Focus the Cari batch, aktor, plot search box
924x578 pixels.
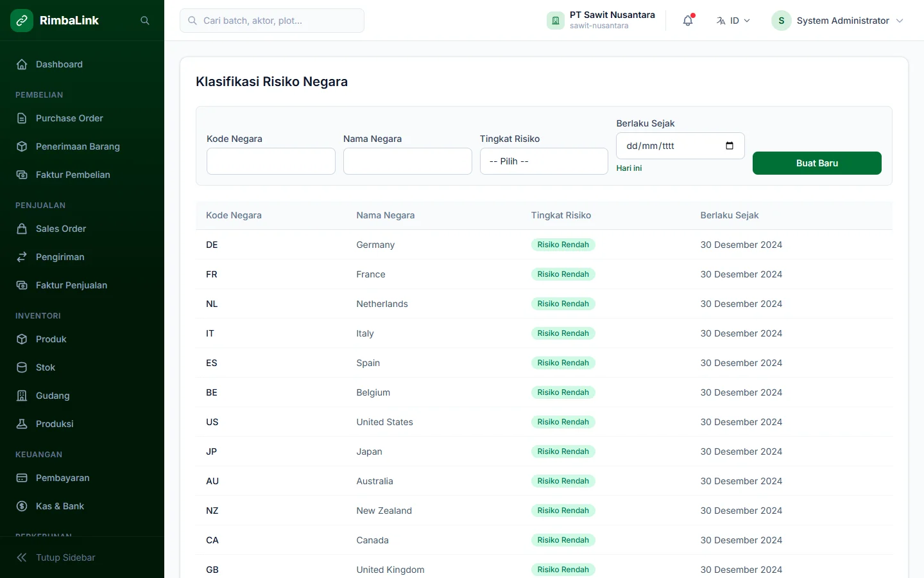coord(272,21)
